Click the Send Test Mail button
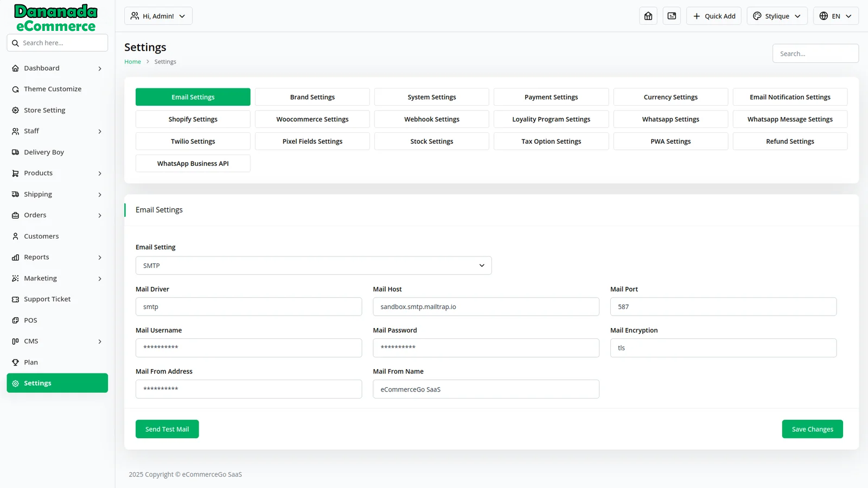Screen dimensions: 868x488 (167, 429)
